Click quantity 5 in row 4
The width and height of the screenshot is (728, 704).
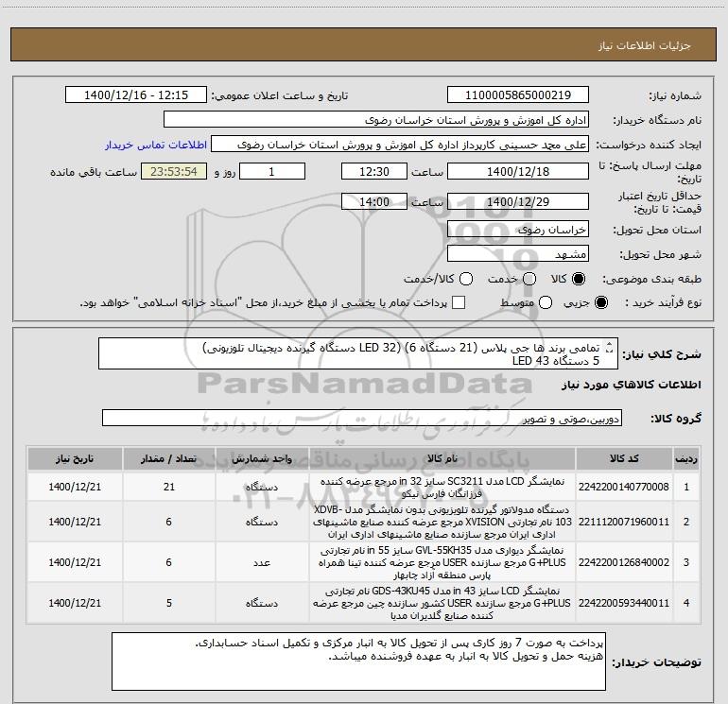coord(169,603)
